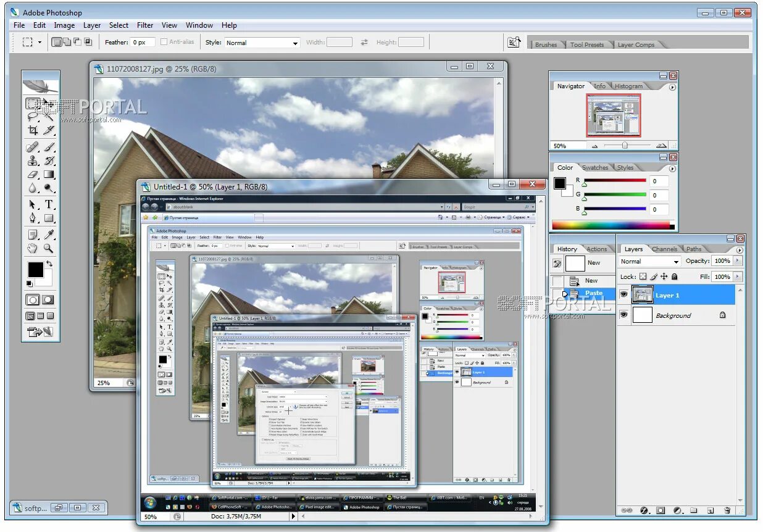Open the Fill slider arrow
This screenshot has width=763, height=532.
point(737,277)
